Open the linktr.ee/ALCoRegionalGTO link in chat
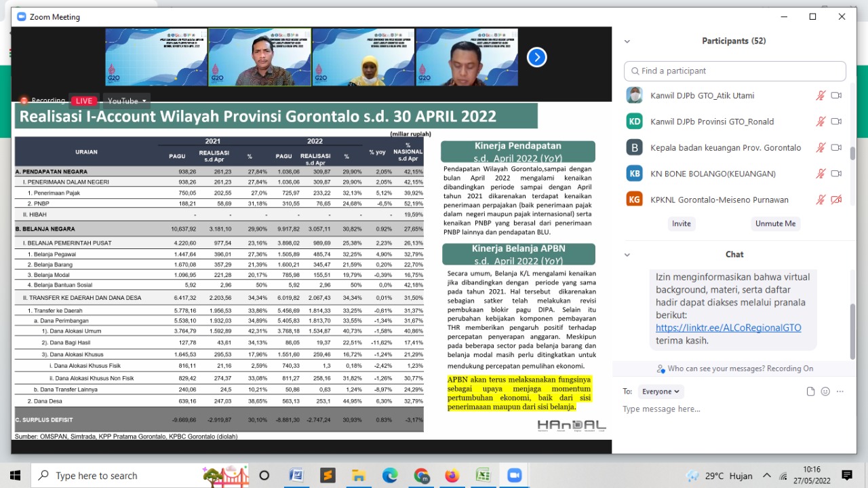 click(x=728, y=327)
